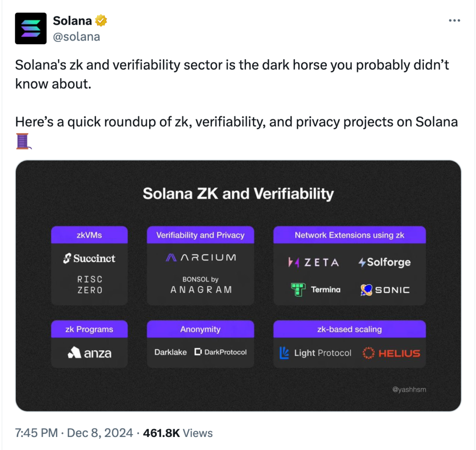Click the gold verified badge

tap(101, 21)
